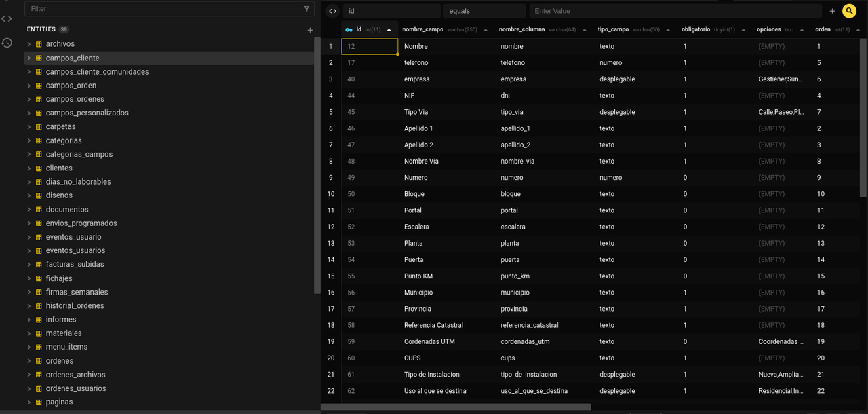Screen dimensions: 868x414
Task: Select the facturas_subidas entity
Action: coord(75,265)
